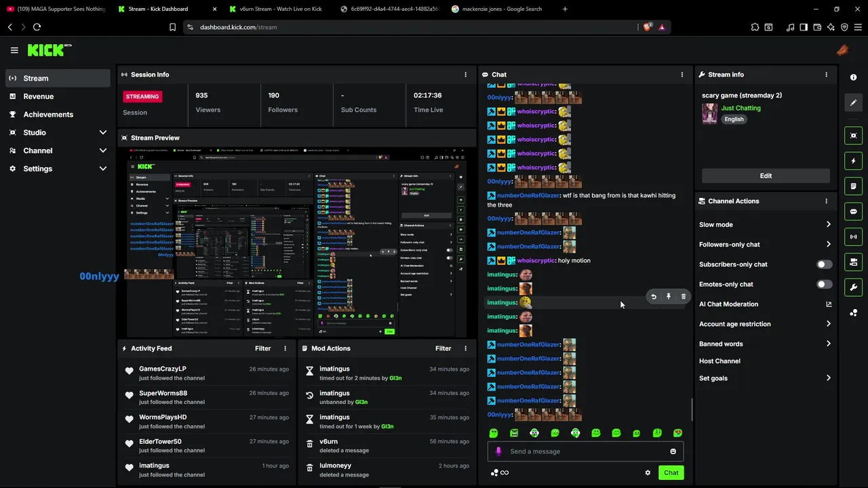Open Activity Feed options menu
The image size is (868, 488).
(x=285, y=348)
